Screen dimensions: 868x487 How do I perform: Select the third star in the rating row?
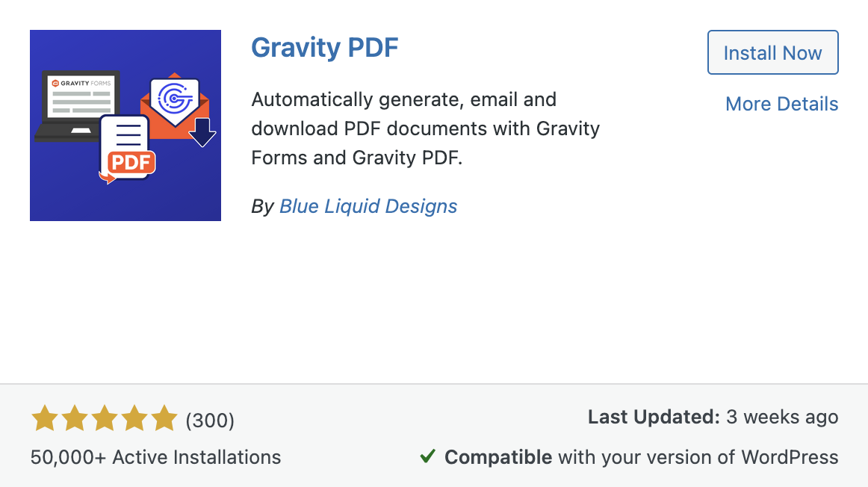pyautogui.click(x=105, y=418)
